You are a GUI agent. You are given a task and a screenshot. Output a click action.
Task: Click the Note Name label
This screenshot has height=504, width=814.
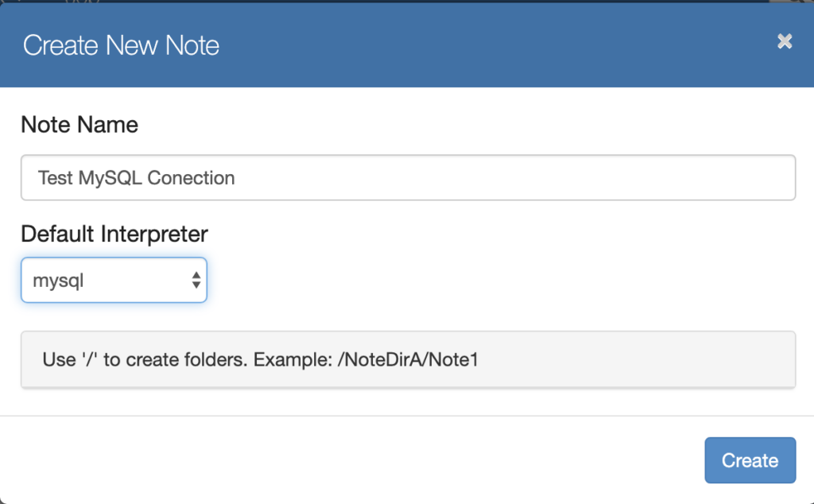[x=79, y=125]
